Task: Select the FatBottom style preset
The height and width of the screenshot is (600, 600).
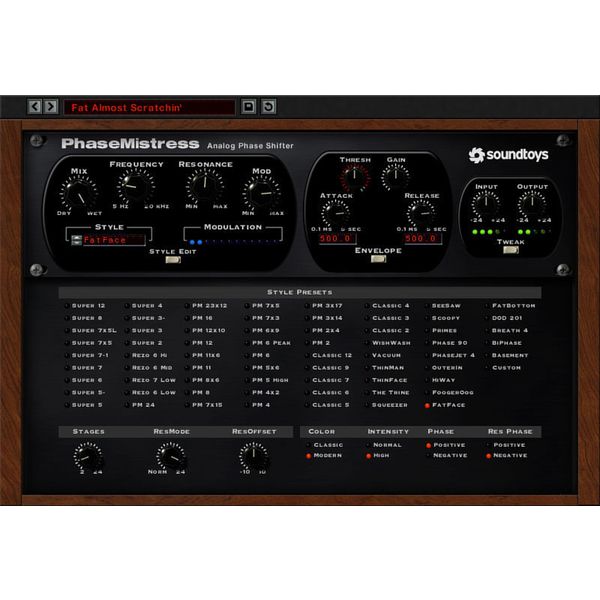Action: [x=510, y=306]
